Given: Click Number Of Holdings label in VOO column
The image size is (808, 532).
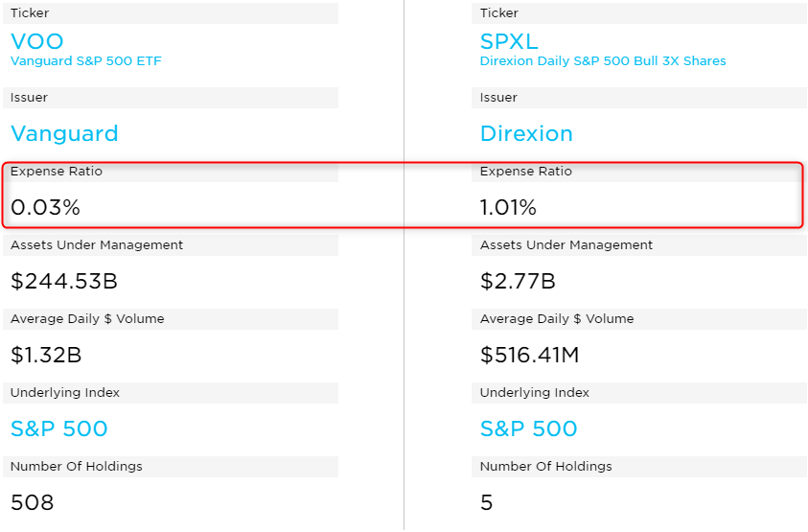Looking at the screenshot, I should click(77, 466).
